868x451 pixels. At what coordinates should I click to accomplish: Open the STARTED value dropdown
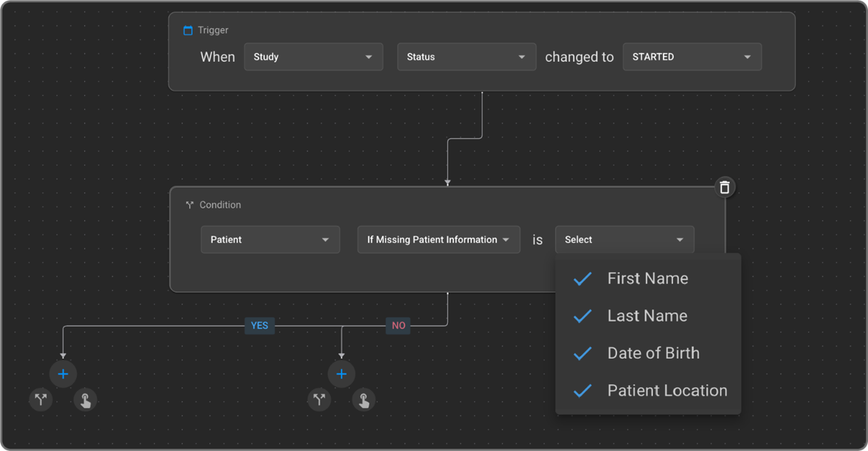point(692,57)
